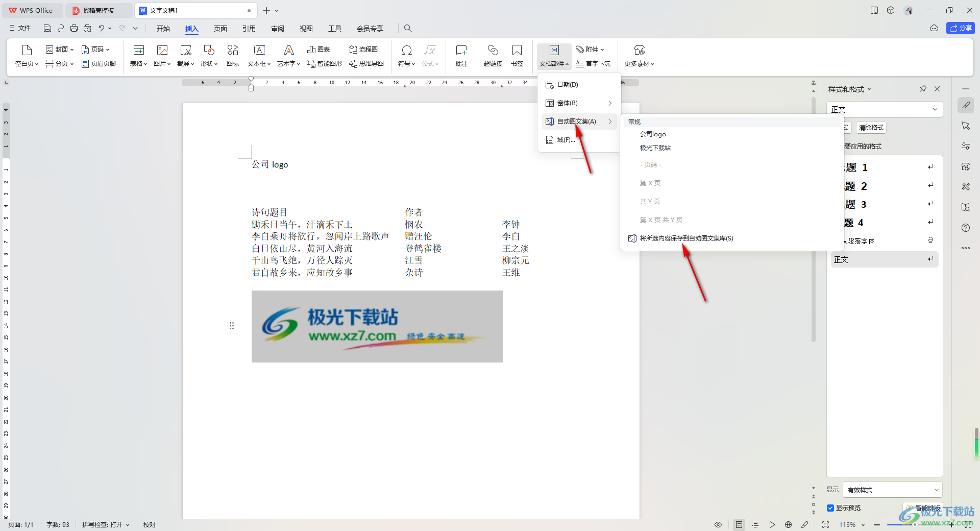Image resolution: width=980 pixels, height=531 pixels.
Task: Select the logo image in document
Action: 377,327
